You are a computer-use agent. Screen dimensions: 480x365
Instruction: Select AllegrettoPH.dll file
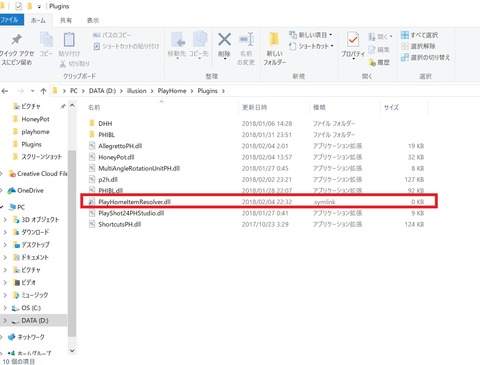tap(257, 146)
